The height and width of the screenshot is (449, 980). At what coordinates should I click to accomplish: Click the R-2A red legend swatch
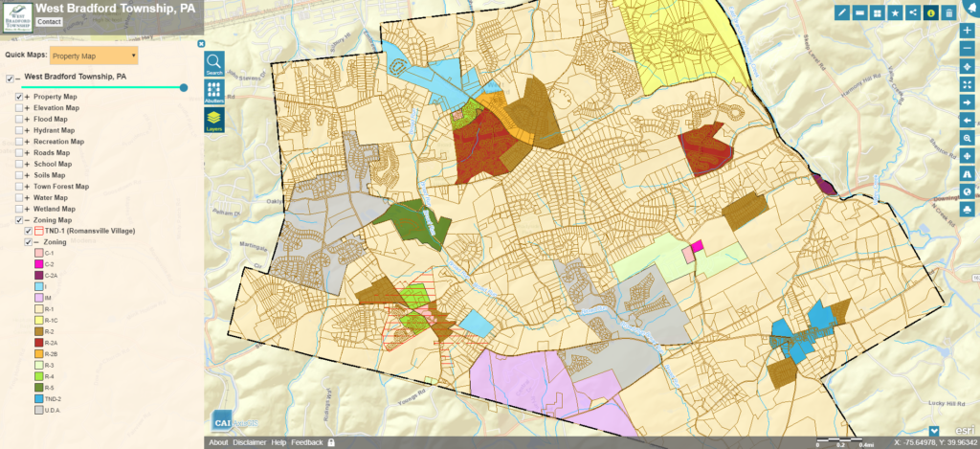click(x=38, y=343)
